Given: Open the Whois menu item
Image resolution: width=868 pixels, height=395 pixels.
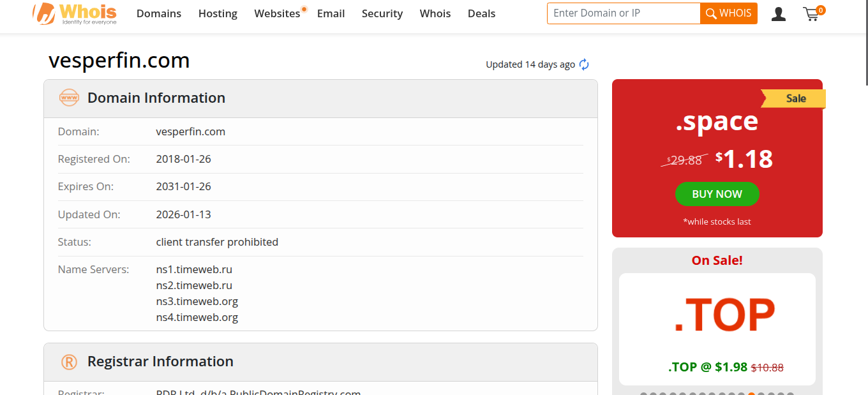Looking at the screenshot, I should [435, 13].
